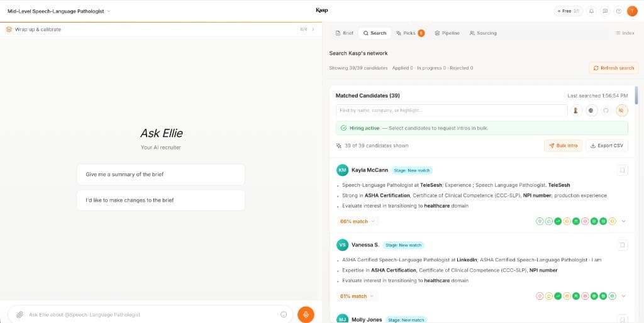This screenshot has height=323, width=644.
Task: Start voice input with the microphone button
Action: (306, 315)
